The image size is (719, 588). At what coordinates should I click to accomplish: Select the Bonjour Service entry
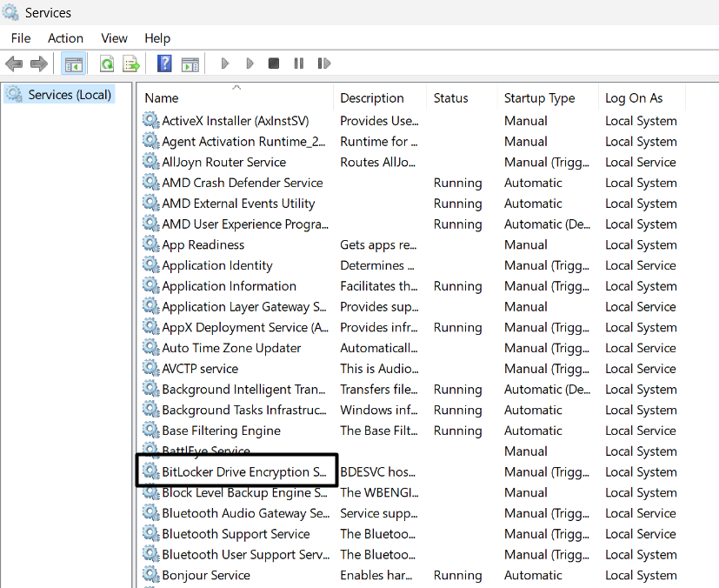tap(206, 575)
